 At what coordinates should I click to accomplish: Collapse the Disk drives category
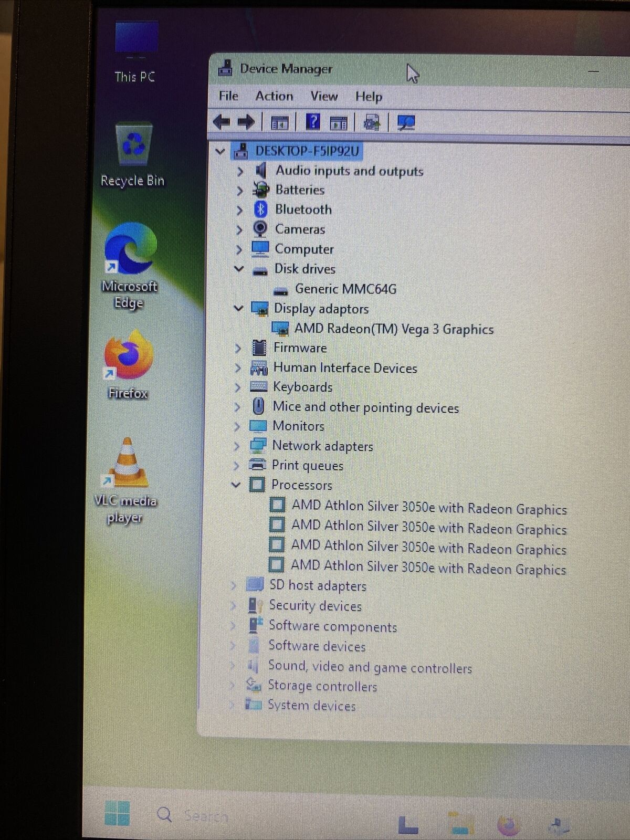point(239,269)
